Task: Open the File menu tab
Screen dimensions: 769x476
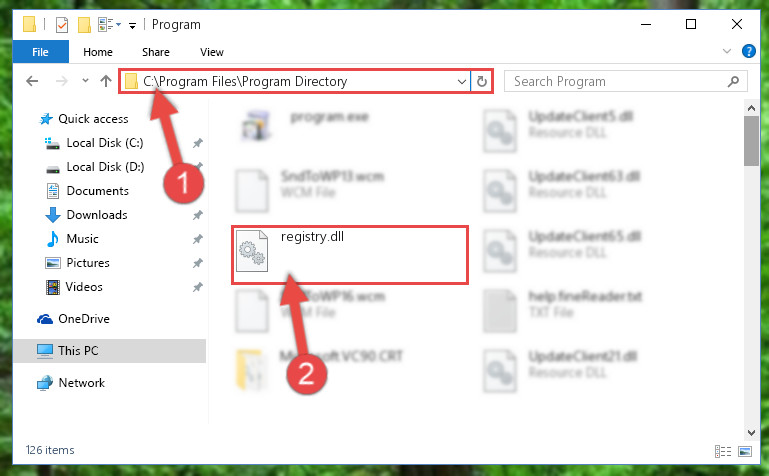Action: pos(41,52)
